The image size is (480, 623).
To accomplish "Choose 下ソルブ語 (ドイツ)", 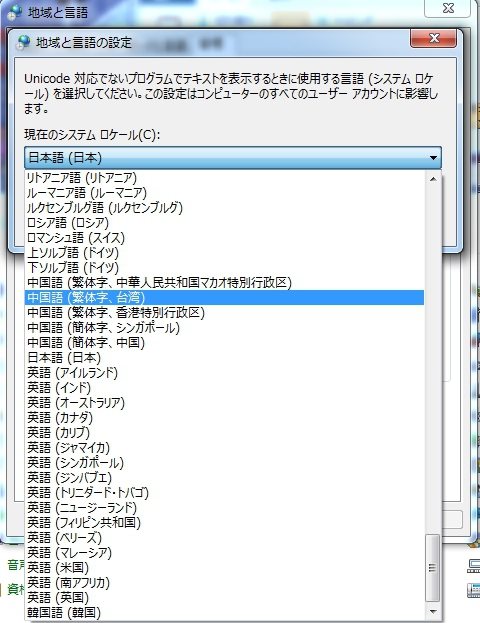I will tap(224, 268).
